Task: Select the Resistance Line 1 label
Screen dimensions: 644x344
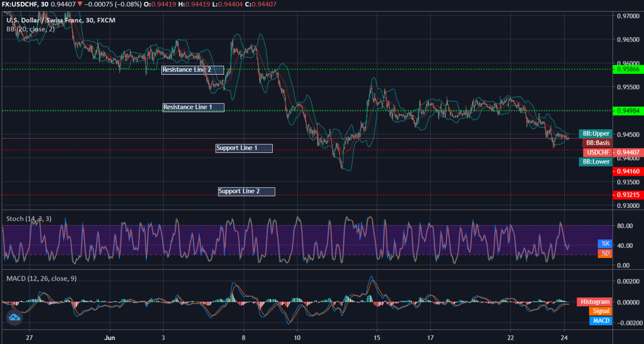Action: pyautogui.click(x=193, y=107)
